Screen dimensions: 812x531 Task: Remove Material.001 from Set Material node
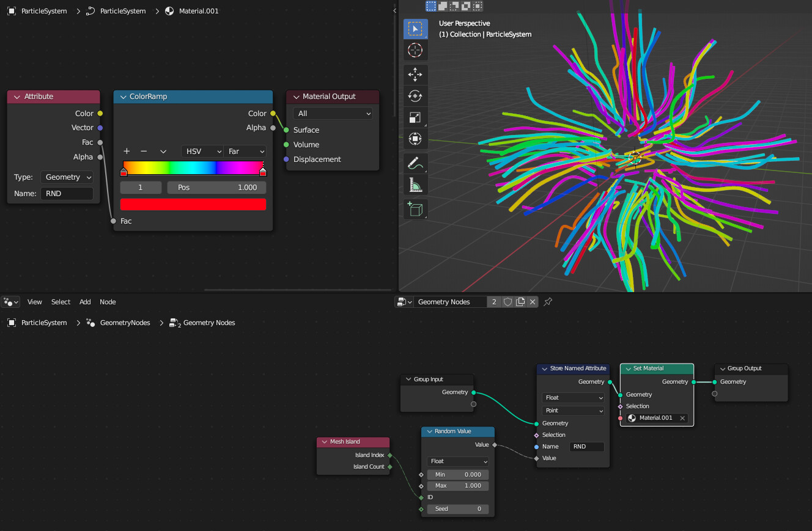(682, 418)
